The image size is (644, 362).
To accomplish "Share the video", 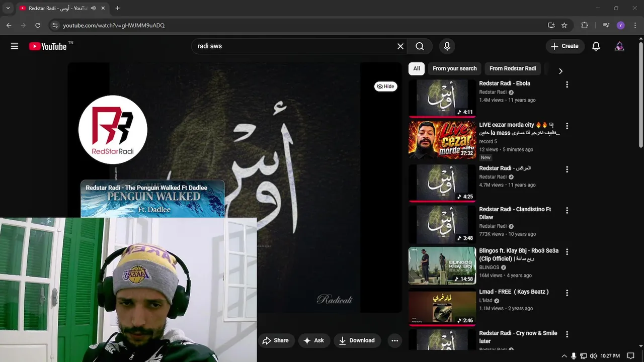I will (x=275, y=340).
